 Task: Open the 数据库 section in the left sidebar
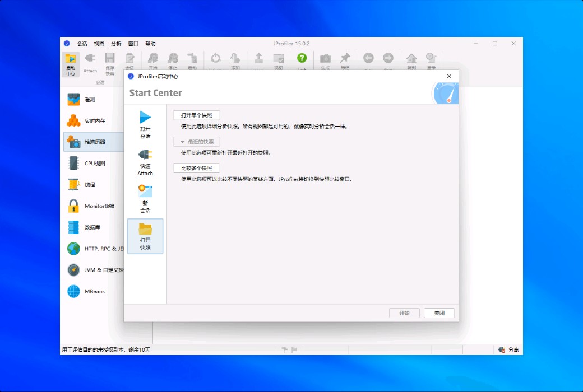[94, 227]
